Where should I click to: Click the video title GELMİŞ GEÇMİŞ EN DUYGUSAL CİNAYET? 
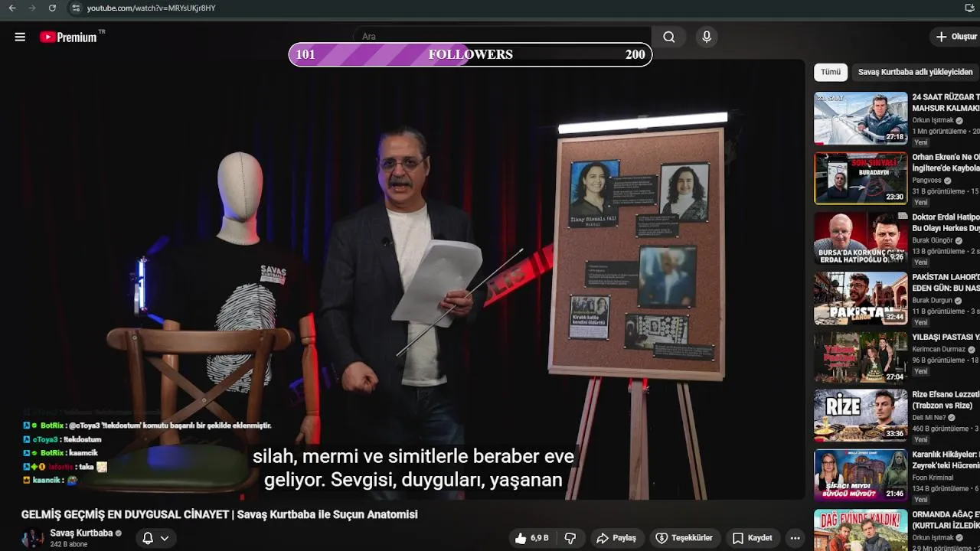point(219,514)
